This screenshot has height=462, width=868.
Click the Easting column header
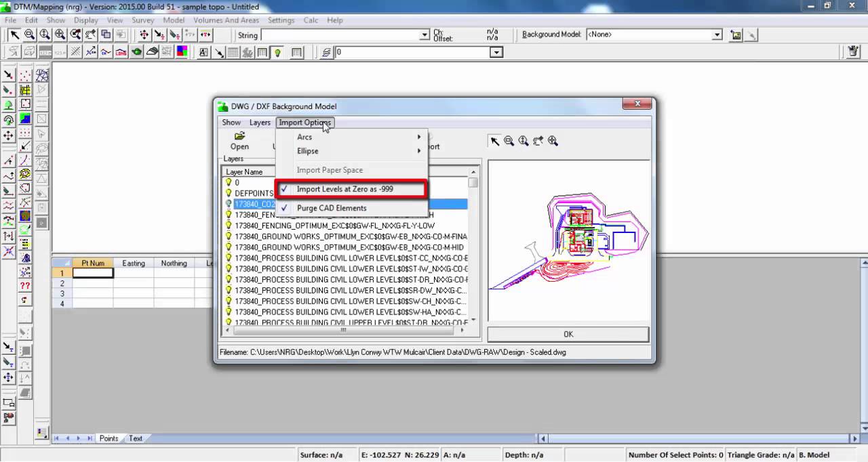(134, 263)
